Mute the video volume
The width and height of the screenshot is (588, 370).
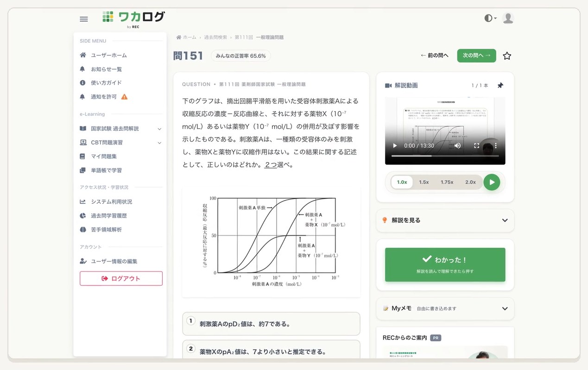457,145
